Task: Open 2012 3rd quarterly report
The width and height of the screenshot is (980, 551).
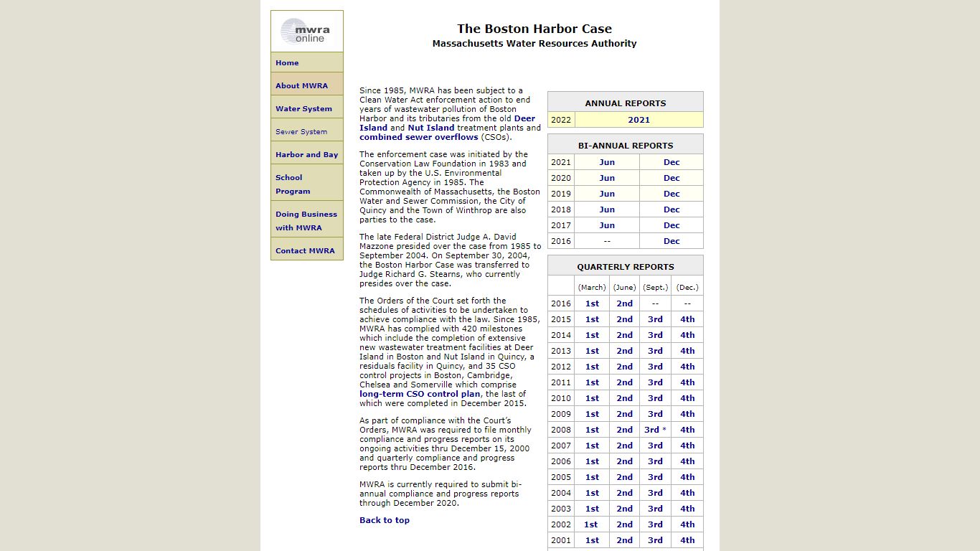Action: coord(655,367)
